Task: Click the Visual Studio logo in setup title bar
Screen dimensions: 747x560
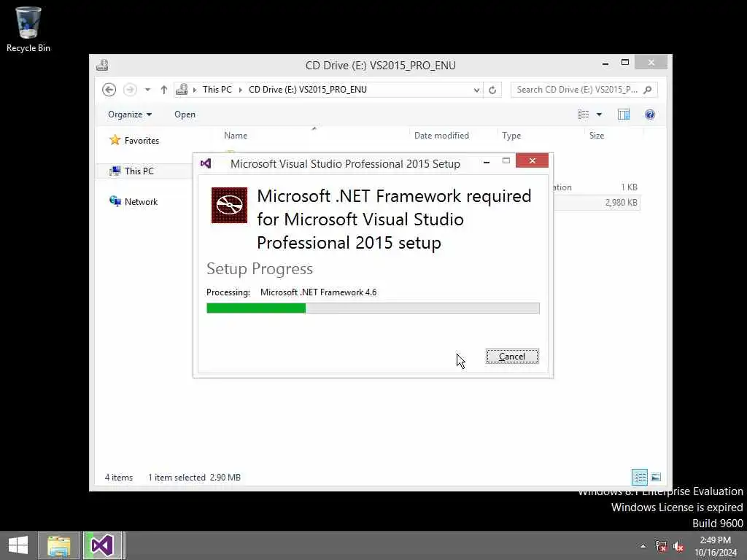Action: [206, 163]
